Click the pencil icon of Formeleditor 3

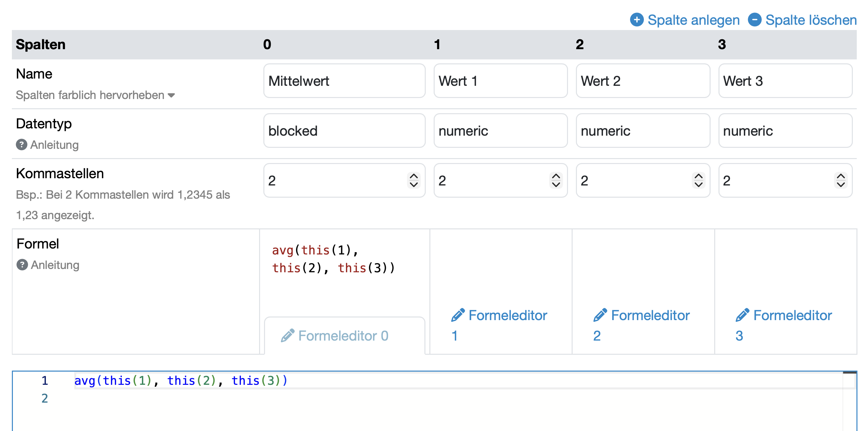[742, 315]
